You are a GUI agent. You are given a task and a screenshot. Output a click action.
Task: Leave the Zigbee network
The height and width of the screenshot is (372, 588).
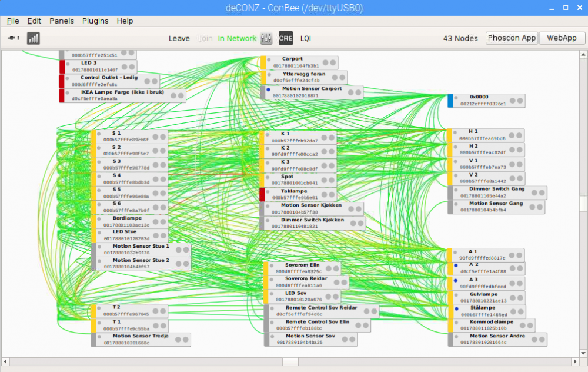tap(179, 38)
